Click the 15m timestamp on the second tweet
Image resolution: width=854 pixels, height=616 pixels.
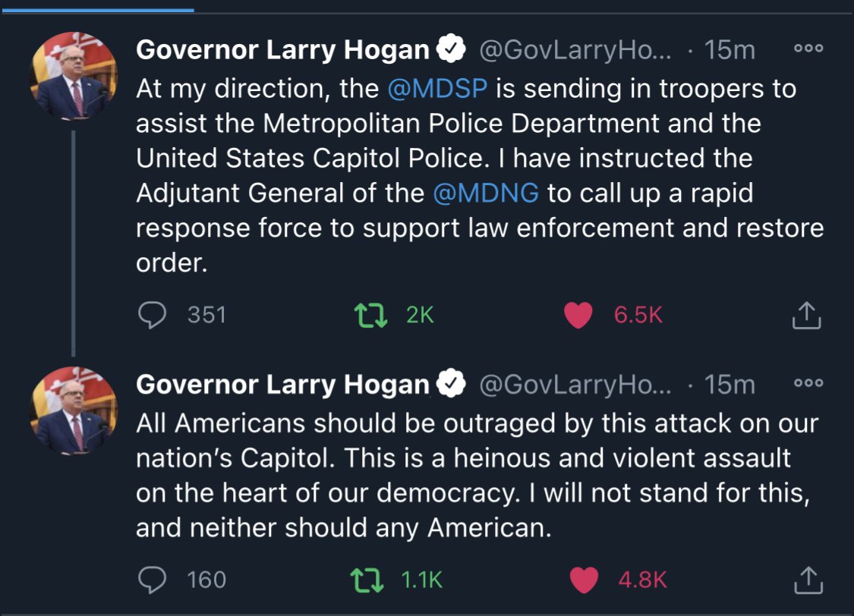click(x=730, y=385)
